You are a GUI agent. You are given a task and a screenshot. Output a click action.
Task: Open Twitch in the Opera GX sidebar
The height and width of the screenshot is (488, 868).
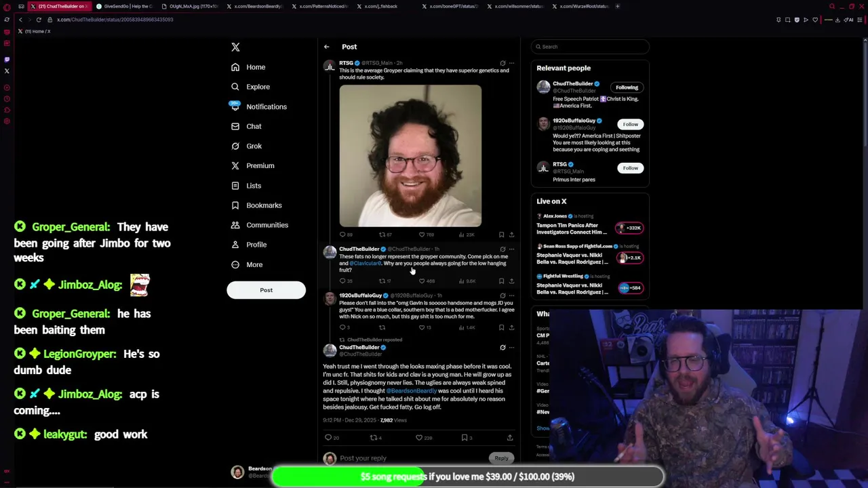[x=7, y=59]
